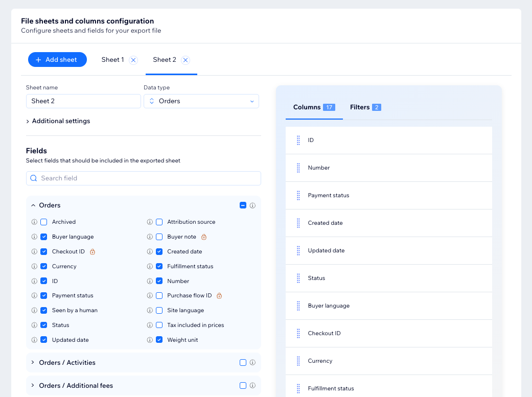Click the search magnifier icon

(x=34, y=178)
